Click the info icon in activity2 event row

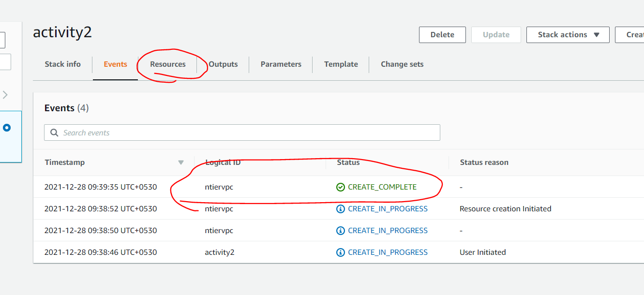point(341,252)
